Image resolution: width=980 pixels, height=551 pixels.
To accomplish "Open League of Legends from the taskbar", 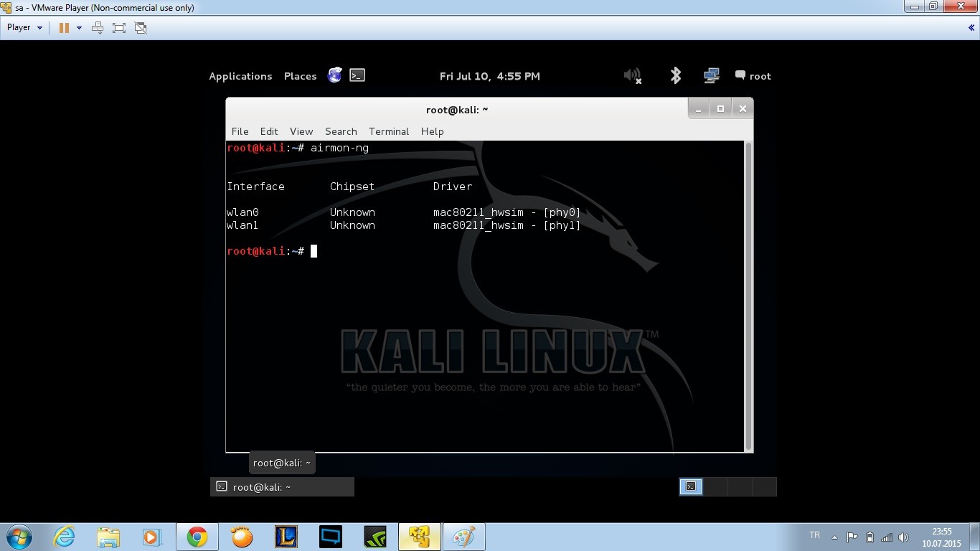I will 286,537.
